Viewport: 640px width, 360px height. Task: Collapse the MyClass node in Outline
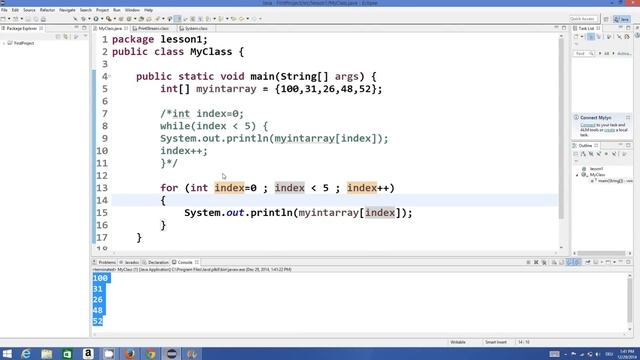577,175
